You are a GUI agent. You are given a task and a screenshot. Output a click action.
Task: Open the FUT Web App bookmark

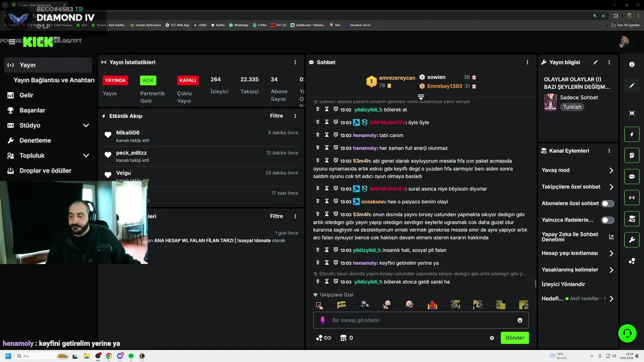coord(178,25)
